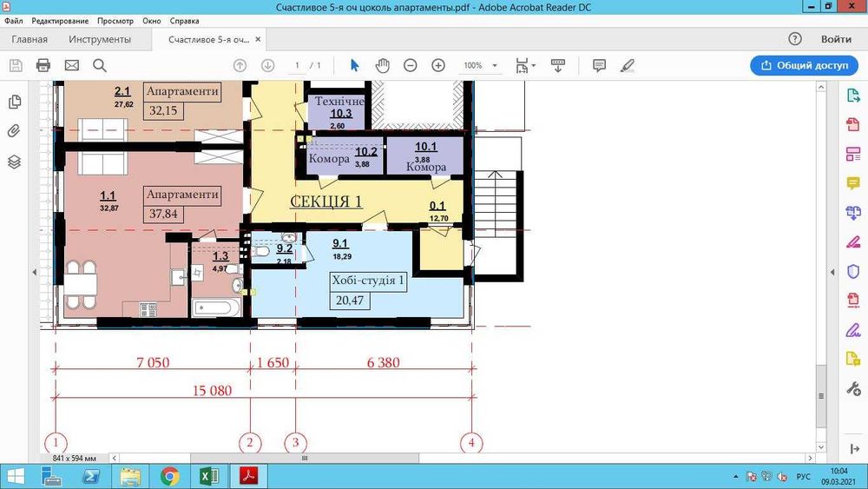Click the vertical scrollbar thumb
Image resolution: width=868 pixels, height=489 pixels.
821,396
